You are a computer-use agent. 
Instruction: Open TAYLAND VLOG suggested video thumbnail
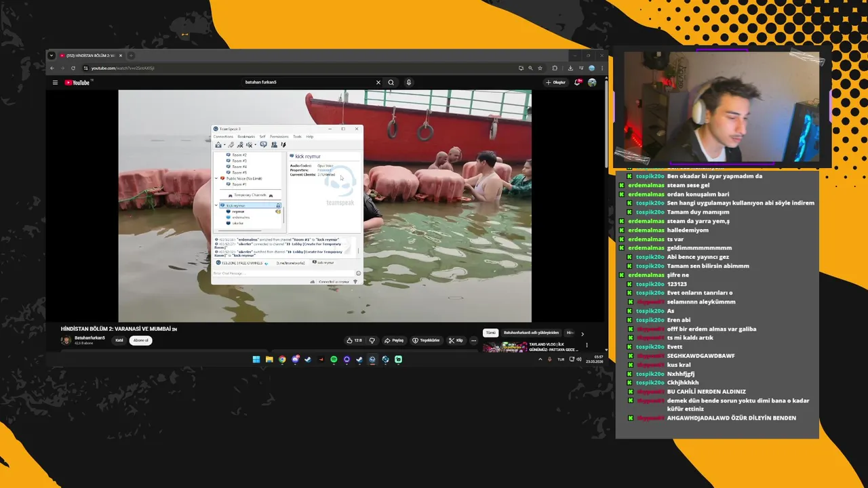(505, 347)
